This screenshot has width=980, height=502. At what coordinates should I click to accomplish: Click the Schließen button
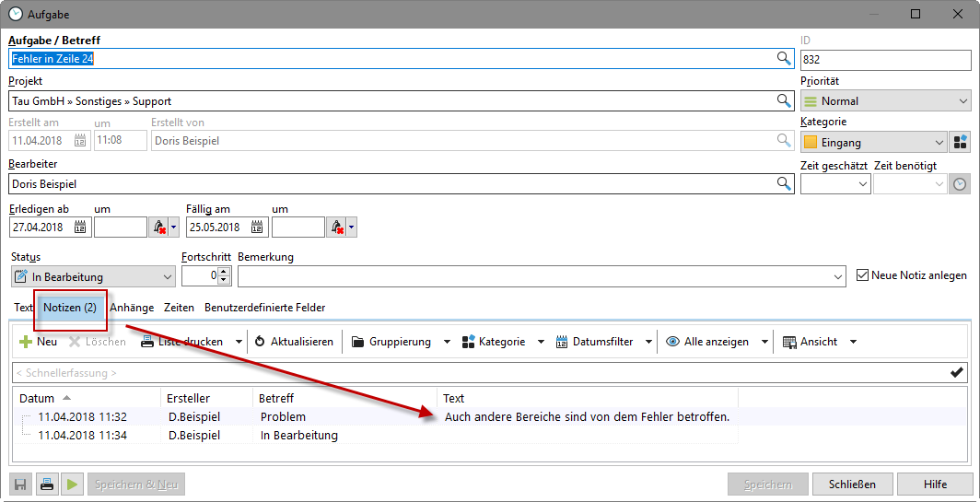853,484
